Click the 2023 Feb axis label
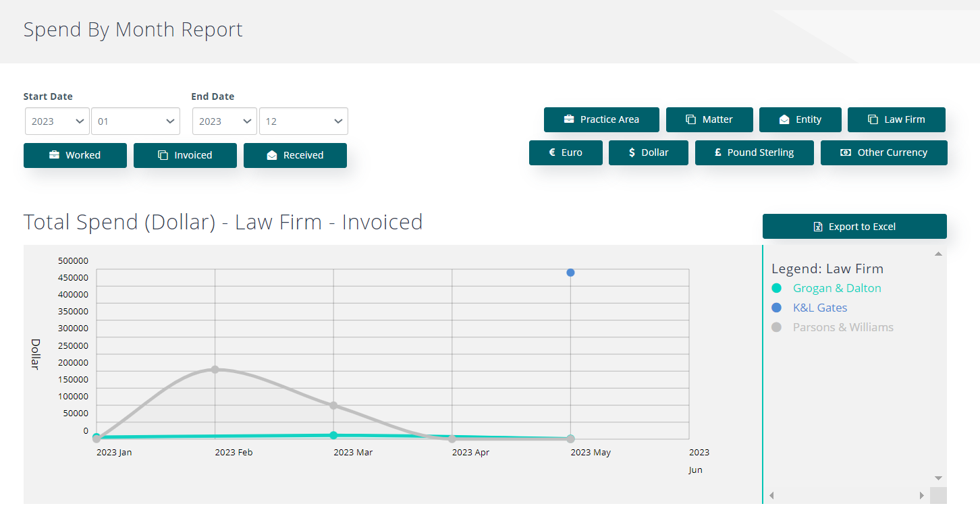This screenshot has width=980, height=510. click(234, 453)
